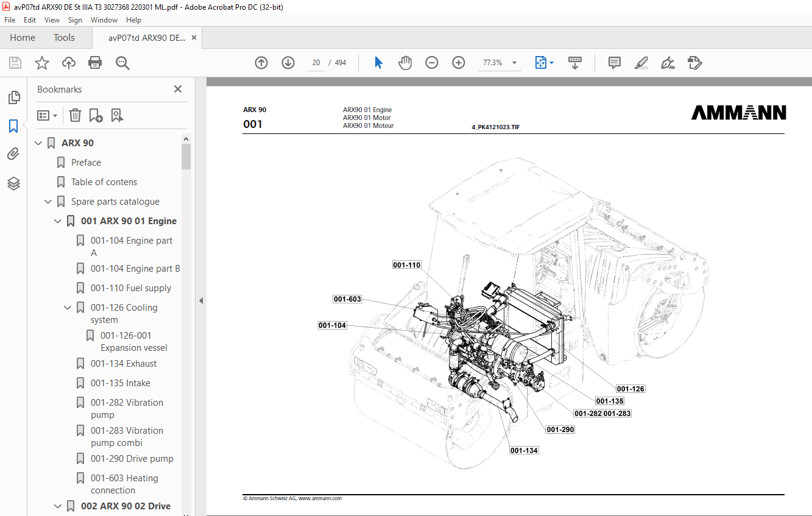Collapse the navigation pane with the arrow
This screenshot has width=812, height=516.
(201, 300)
